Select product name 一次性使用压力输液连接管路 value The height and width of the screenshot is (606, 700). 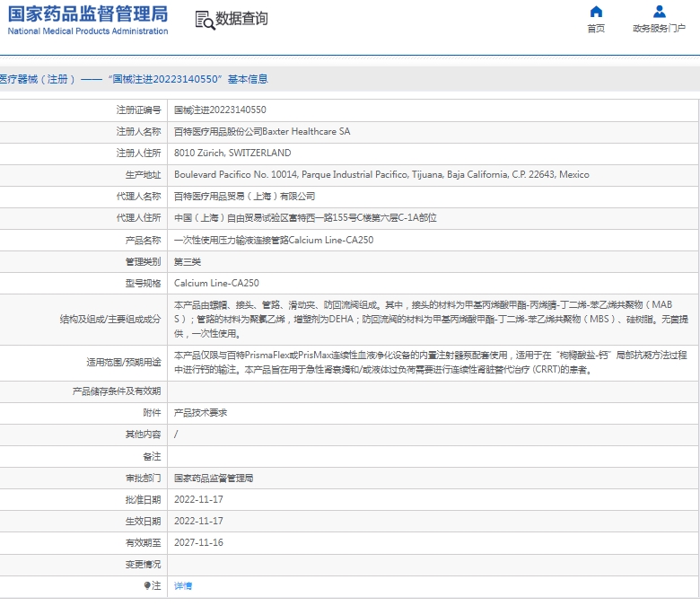tap(274, 241)
